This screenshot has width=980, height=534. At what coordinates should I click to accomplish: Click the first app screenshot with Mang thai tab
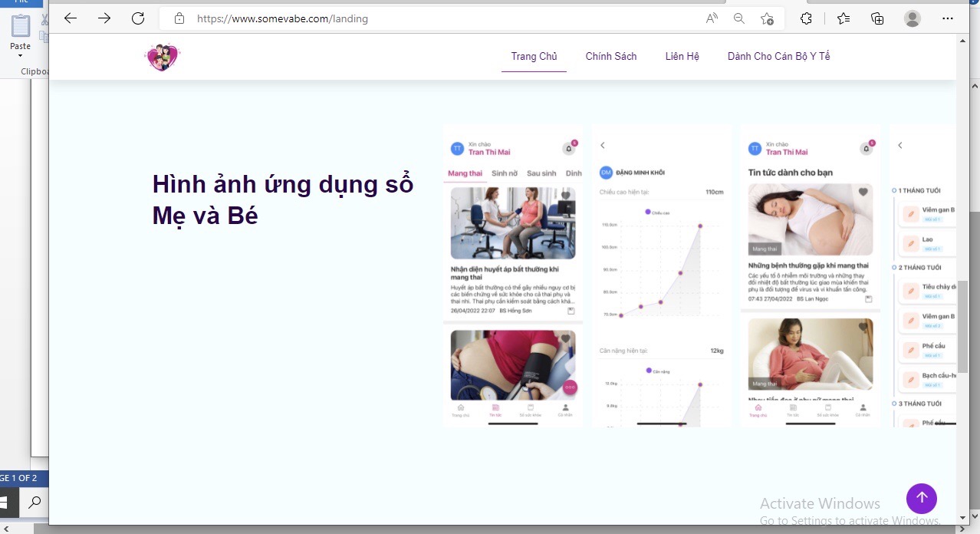[x=512, y=275]
